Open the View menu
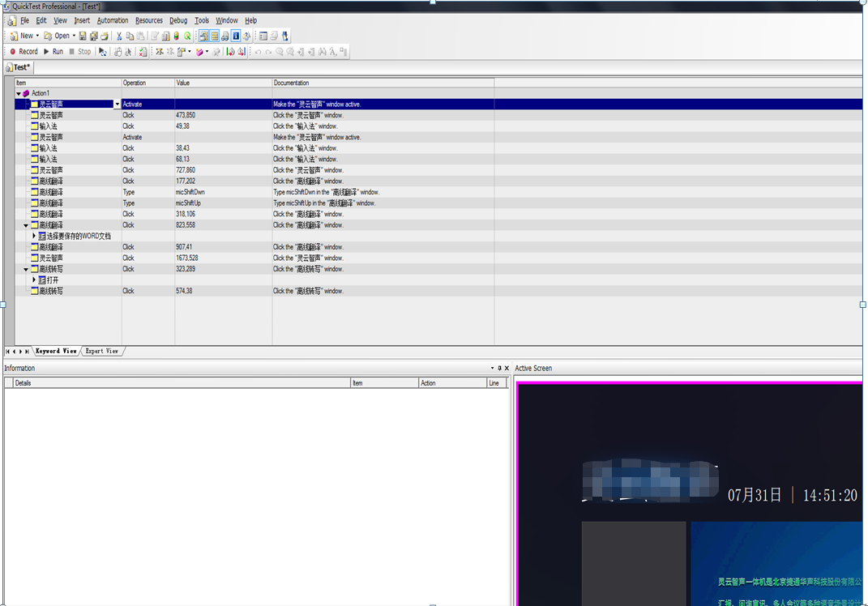This screenshot has height=606, width=868. point(60,20)
